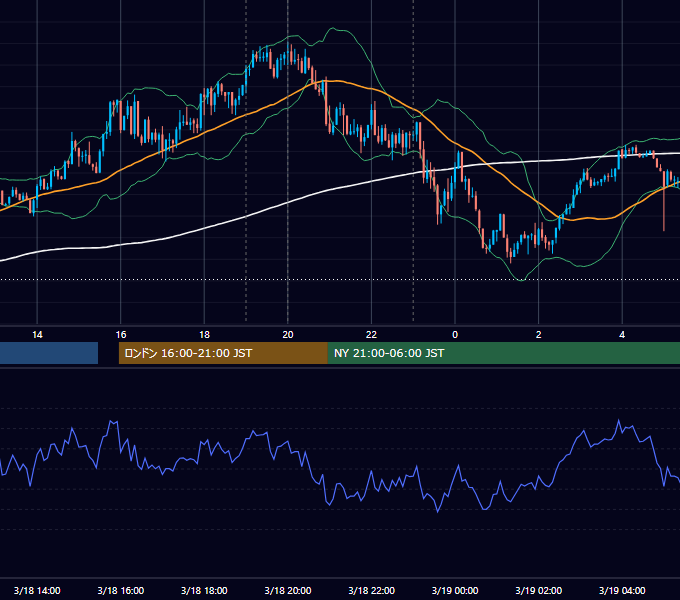
Task: Click the 3/18 14:00 label on the oscillator axis
Action: coord(37,590)
